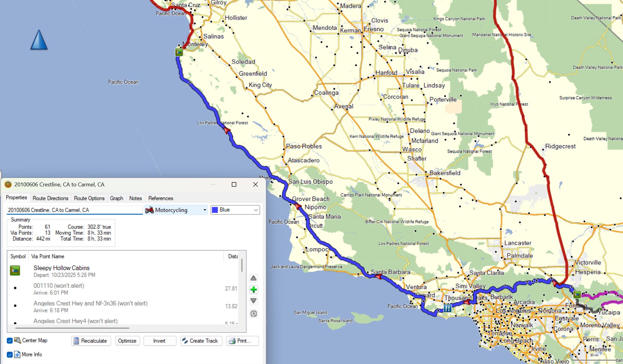
Task: Click the blue rest-area marker near Thousand Oaks
Action: point(448,308)
